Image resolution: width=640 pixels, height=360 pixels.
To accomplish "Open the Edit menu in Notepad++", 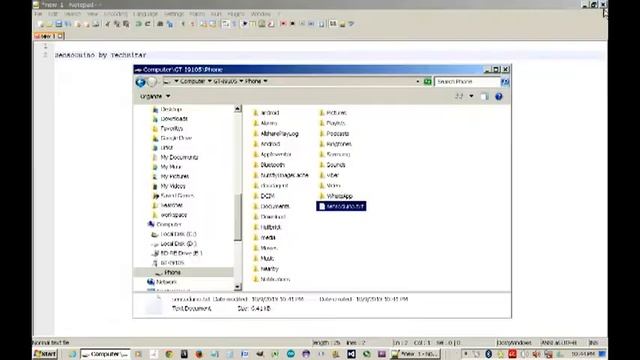I will (53, 14).
